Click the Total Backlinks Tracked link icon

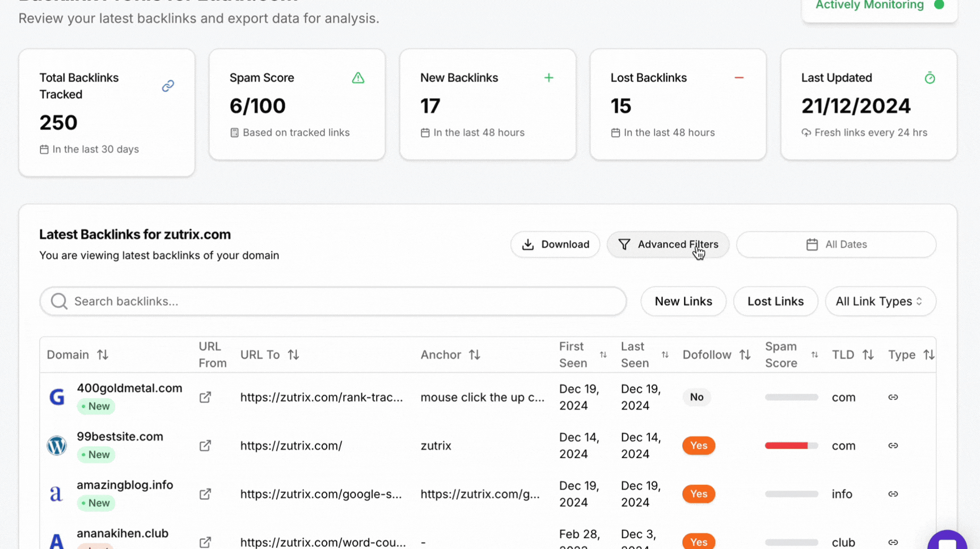tap(168, 86)
